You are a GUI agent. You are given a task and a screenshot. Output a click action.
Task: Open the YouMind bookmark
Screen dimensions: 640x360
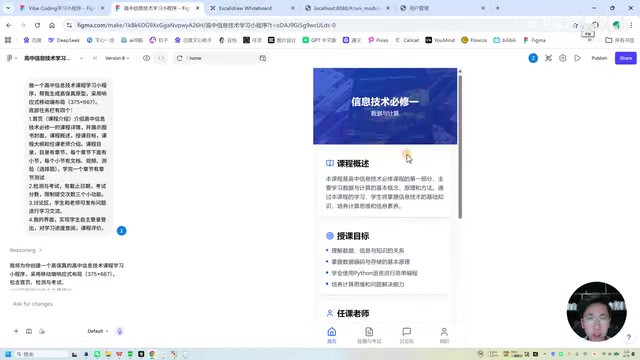pos(440,40)
